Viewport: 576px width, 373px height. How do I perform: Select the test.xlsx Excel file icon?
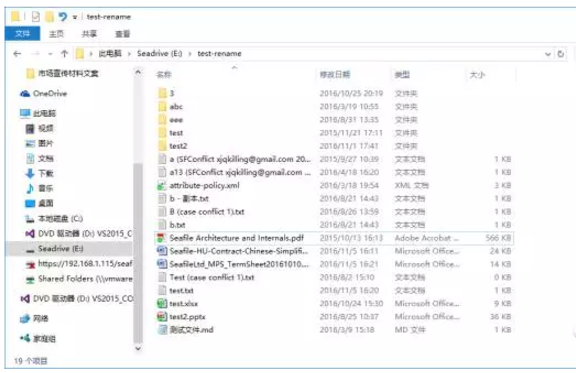click(x=162, y=304)
